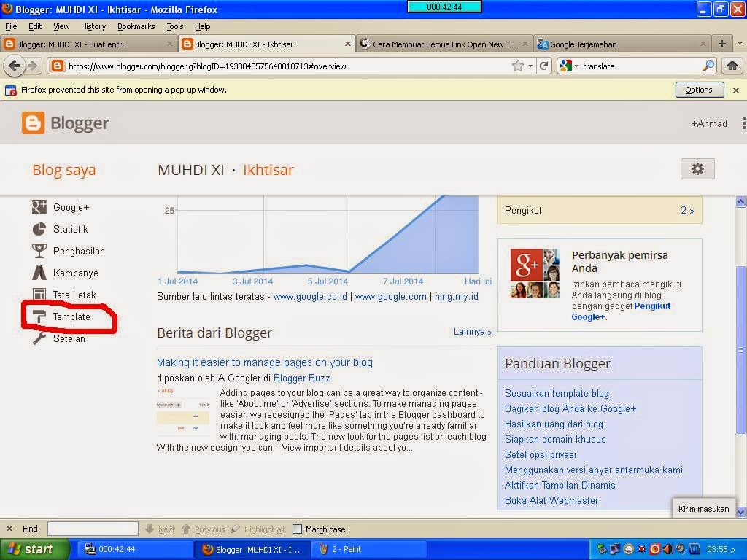Open bookmark star dropdown arrow
Image resolution: width=747 pixels, height=560 pixels.
pyautogui.click(x=530, y=66)
